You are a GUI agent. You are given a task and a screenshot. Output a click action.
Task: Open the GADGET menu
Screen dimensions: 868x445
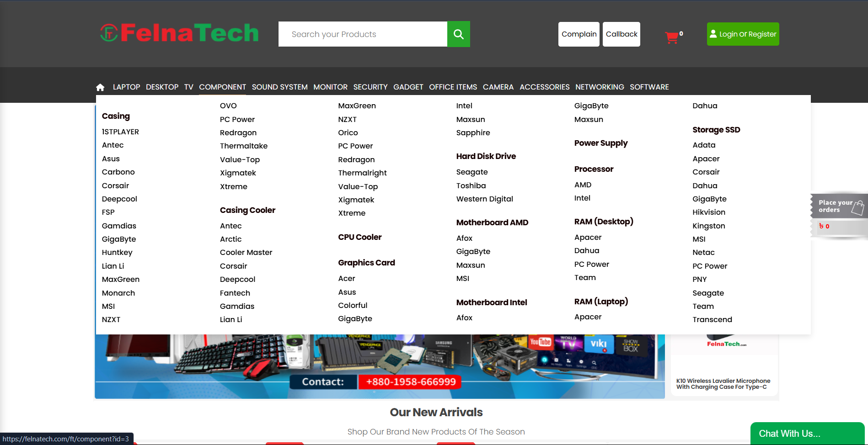pos(408,87)
